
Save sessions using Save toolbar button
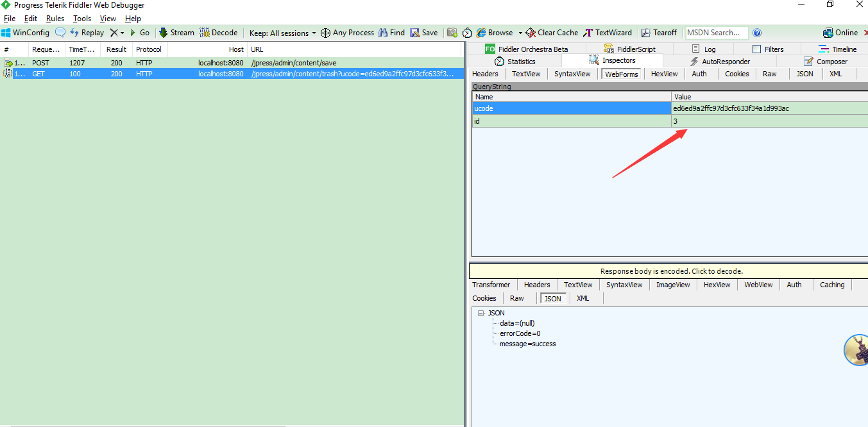pos(424,33)
